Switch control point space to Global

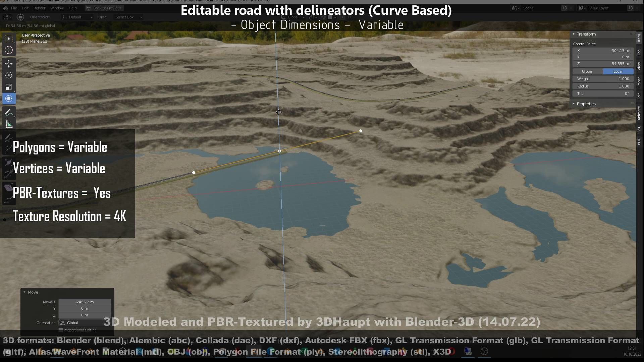click(587, 71)
